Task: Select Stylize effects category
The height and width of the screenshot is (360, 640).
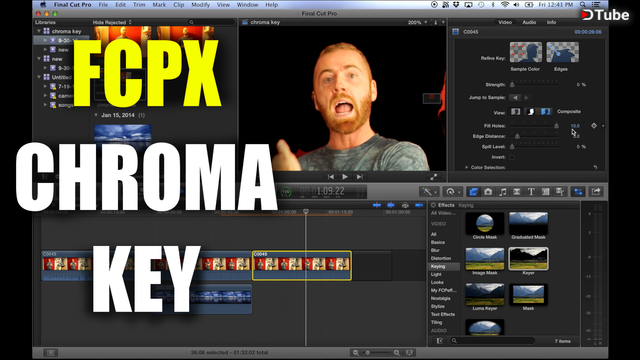Action: pyautogui.click(x=438, y=307)
